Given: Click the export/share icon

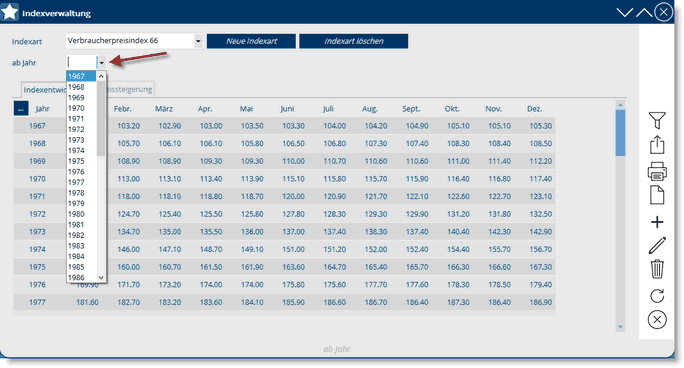Looking at the screenshot, I should point(657,145).
